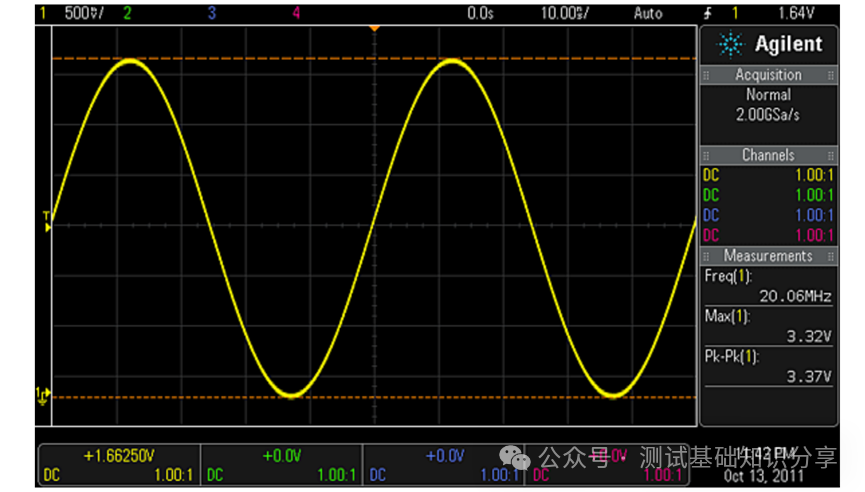The height and width of the screenshot is (492, 865).
Task: Open the Measurements panel header
Action: click(x=768, y=256)
